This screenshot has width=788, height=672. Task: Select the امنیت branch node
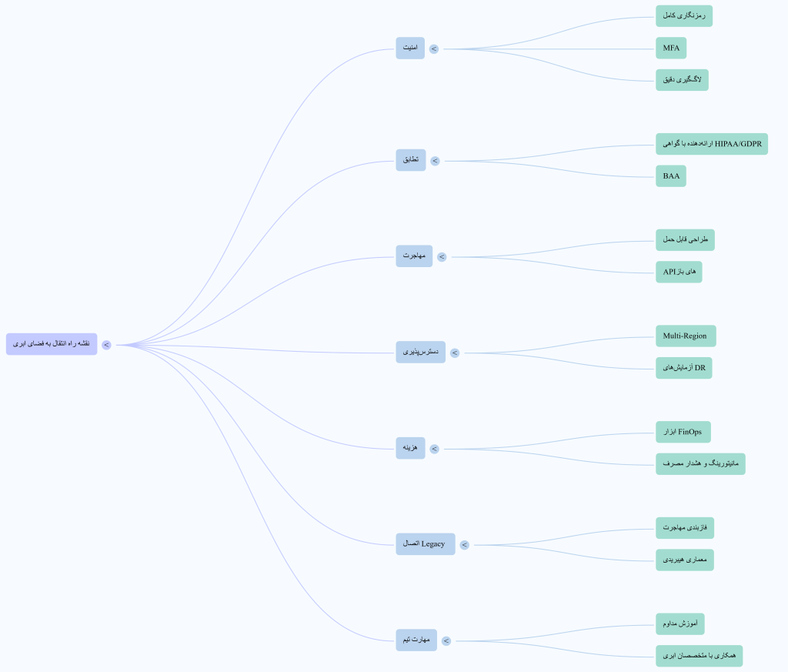click(x=410, y=48)
